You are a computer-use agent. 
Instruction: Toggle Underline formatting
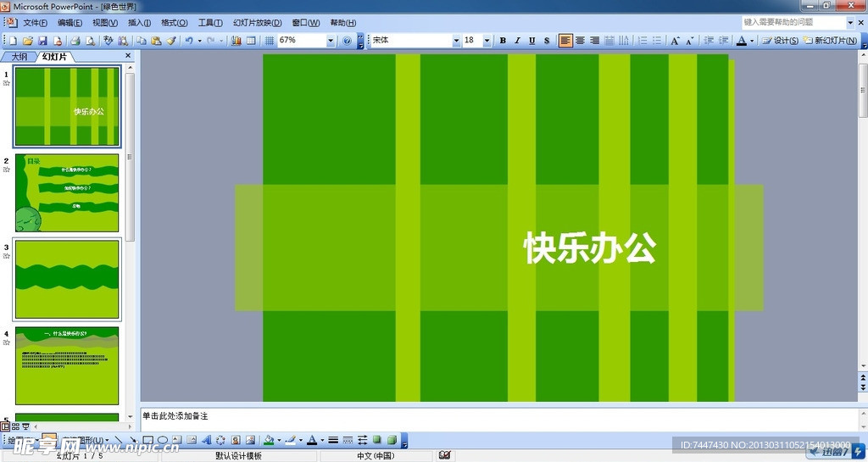pyautogui.click(x=532, y=41)
